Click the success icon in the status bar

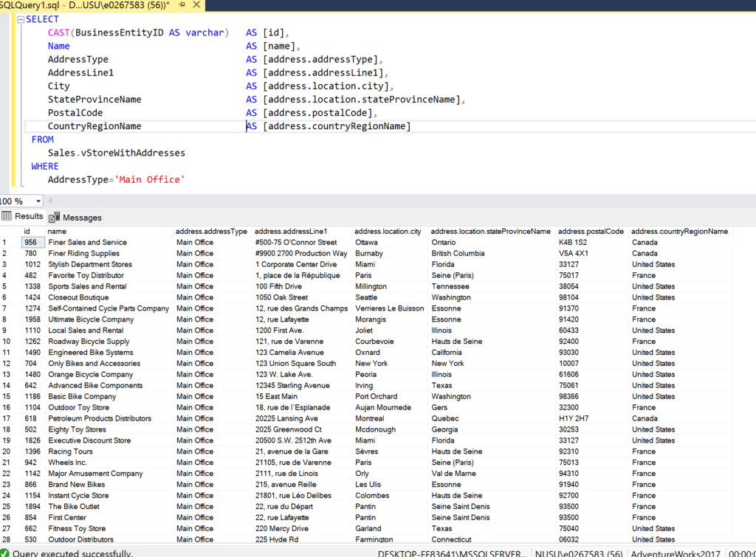(5, 553)
